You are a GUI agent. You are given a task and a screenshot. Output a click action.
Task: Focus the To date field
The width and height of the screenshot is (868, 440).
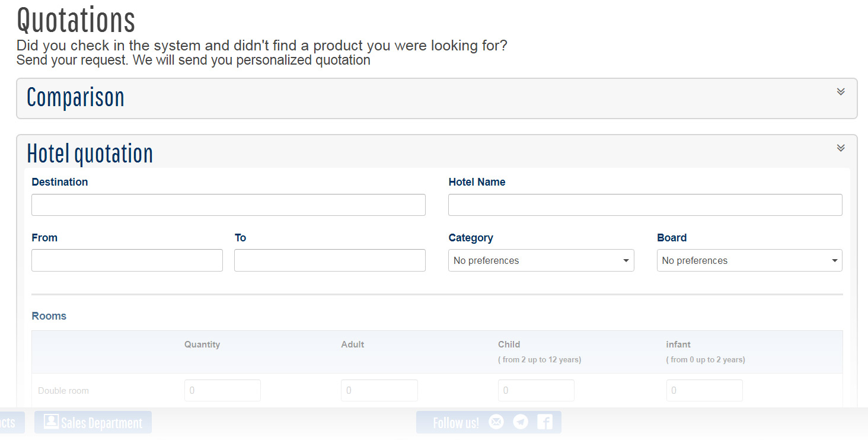point(330,260)
